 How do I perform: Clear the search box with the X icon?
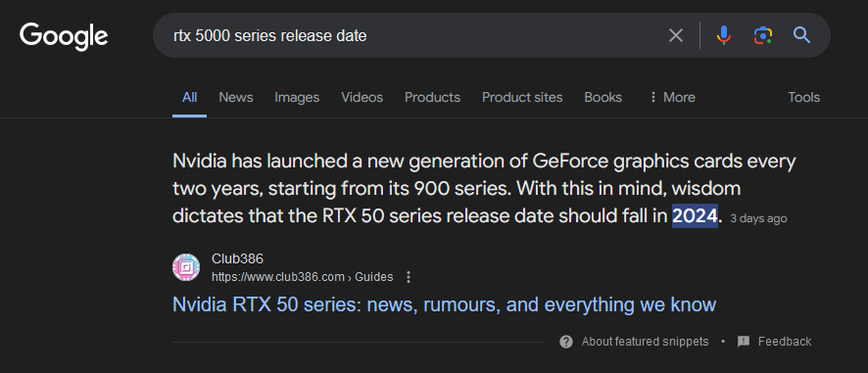tap(675, 36)
